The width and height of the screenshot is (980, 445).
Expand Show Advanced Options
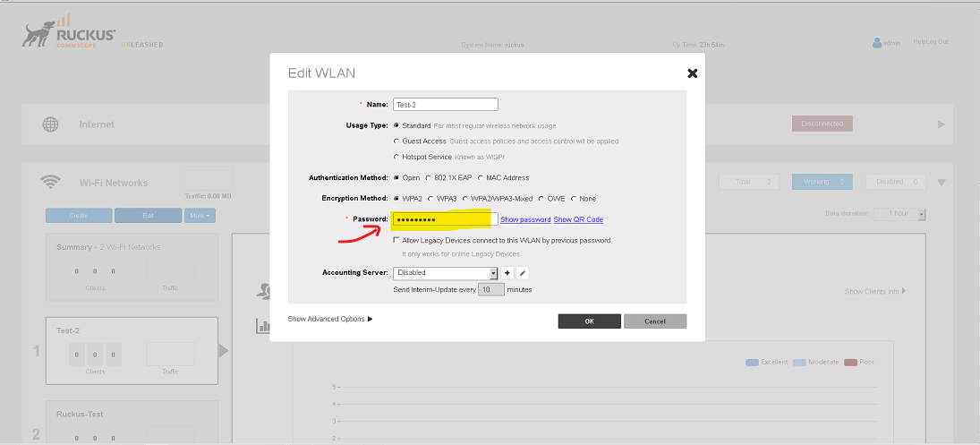330,319
